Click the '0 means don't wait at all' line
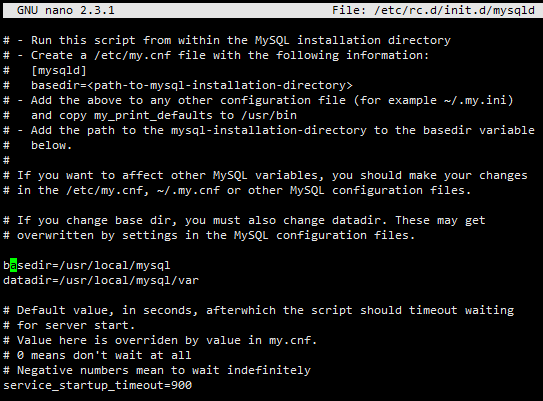Image resolution: width=543 pixels, height=401 pixels. (97, 355)
